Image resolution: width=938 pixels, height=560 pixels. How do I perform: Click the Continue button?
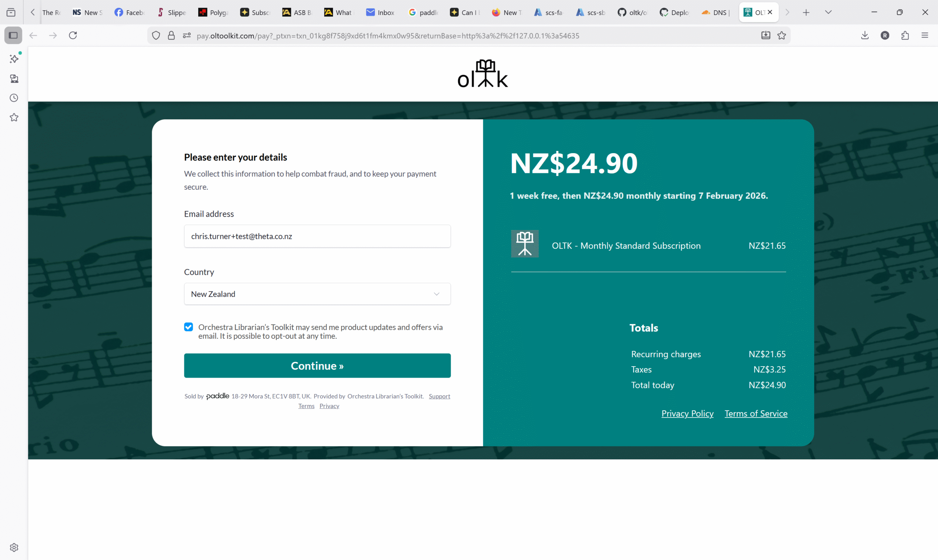click(x=317, y=366)
